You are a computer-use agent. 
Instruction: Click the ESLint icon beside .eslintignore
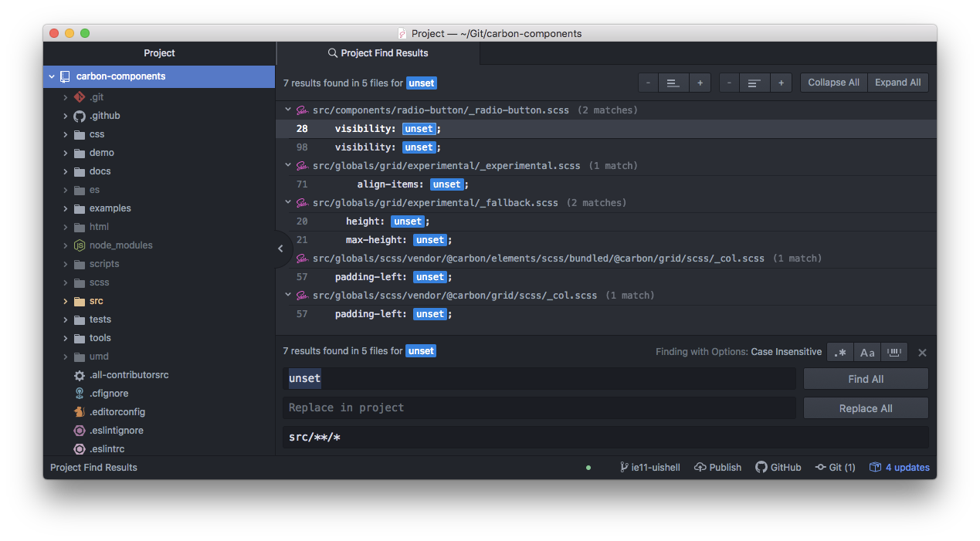tap(79, 431)
